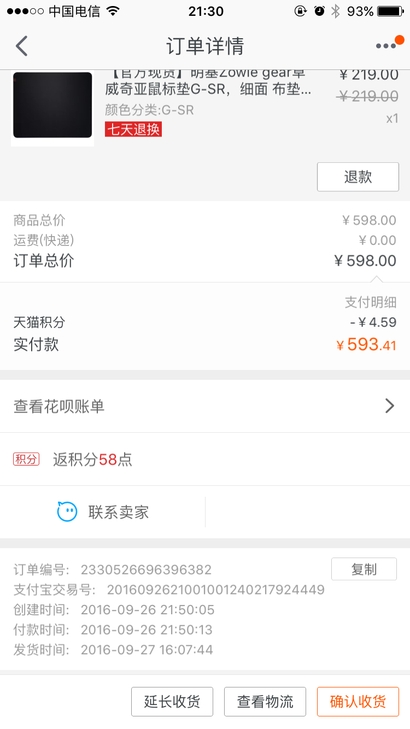Tap the 积分 points badge icon
The width and height of the screenshot is (410, 729).
click(26, 459)
